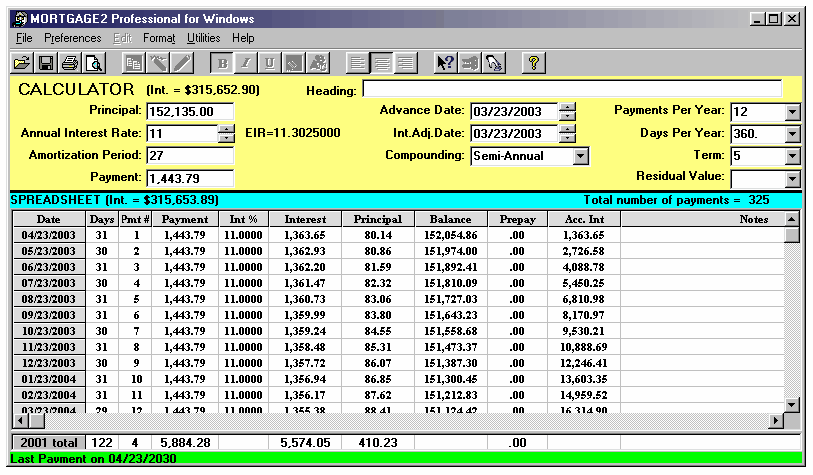813x475 pixels.
Task: Toggle the Italic formatting button
Action: [247, 63]
